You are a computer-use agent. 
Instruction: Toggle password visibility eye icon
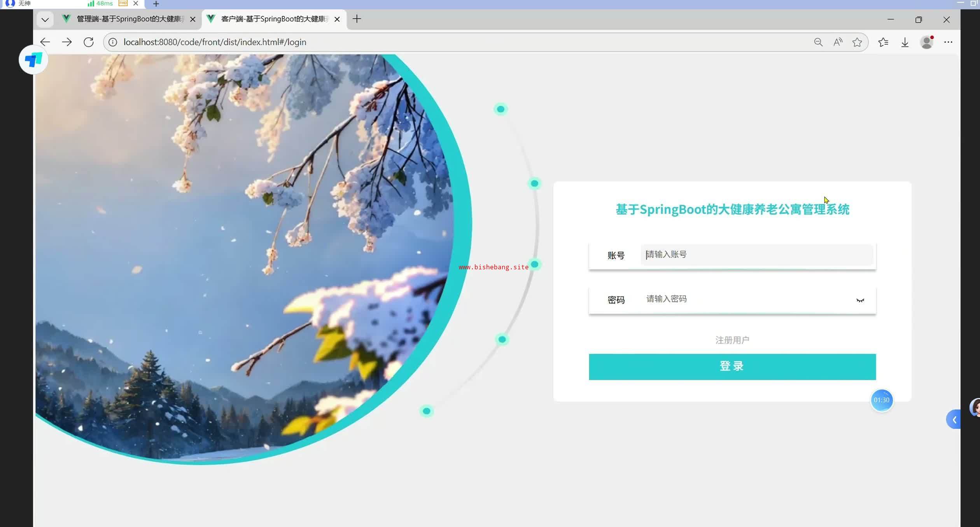coord(860,300)
